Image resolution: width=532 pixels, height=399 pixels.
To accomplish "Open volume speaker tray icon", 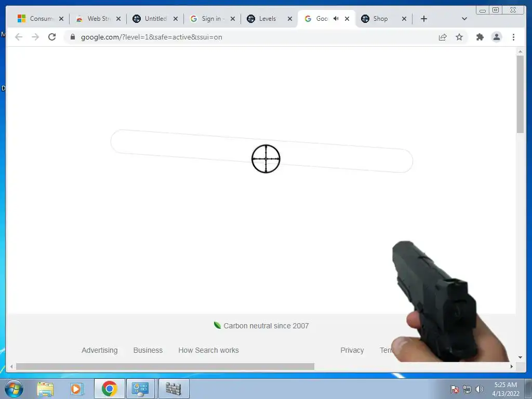I will pyautogui.click(x=479, y=389).
